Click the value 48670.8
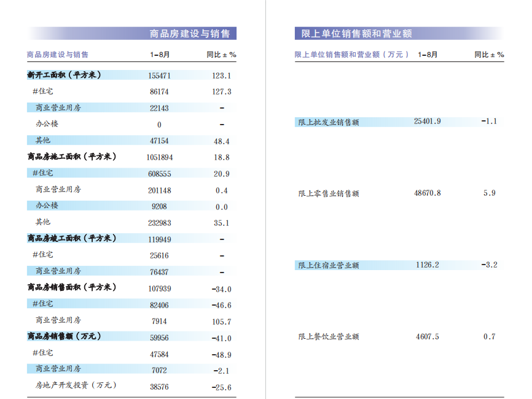 (427, 193)
